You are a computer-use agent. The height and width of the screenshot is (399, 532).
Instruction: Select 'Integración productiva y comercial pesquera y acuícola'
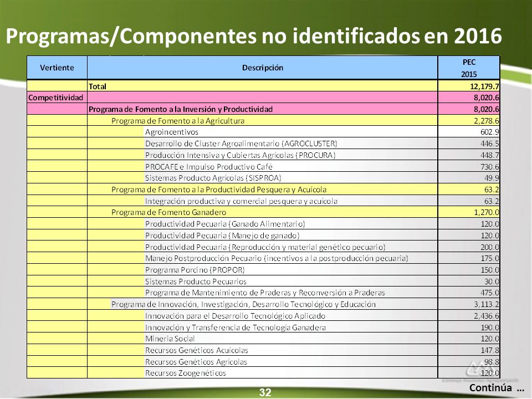point(241,201)
